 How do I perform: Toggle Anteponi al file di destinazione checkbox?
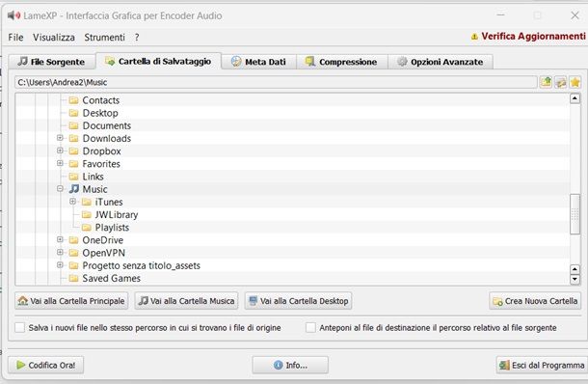[310, 328]
